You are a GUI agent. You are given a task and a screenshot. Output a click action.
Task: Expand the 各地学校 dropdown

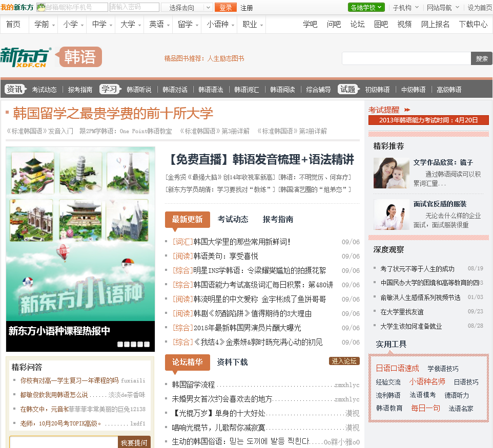[x=366, y=7]
